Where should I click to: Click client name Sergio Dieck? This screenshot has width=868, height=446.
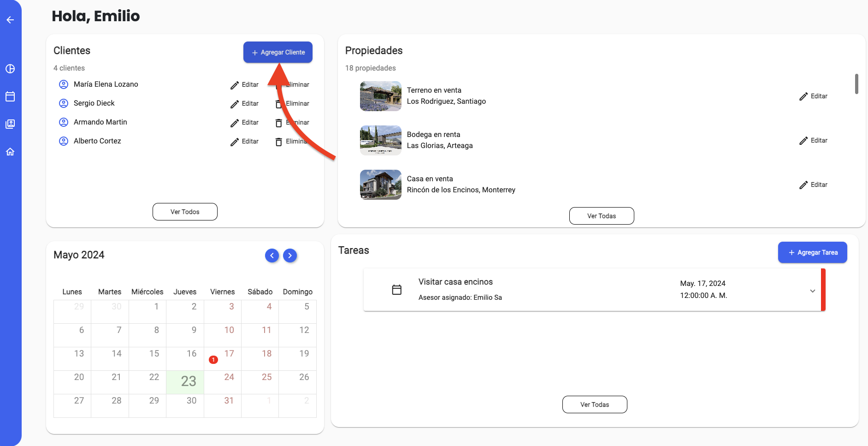94,103
